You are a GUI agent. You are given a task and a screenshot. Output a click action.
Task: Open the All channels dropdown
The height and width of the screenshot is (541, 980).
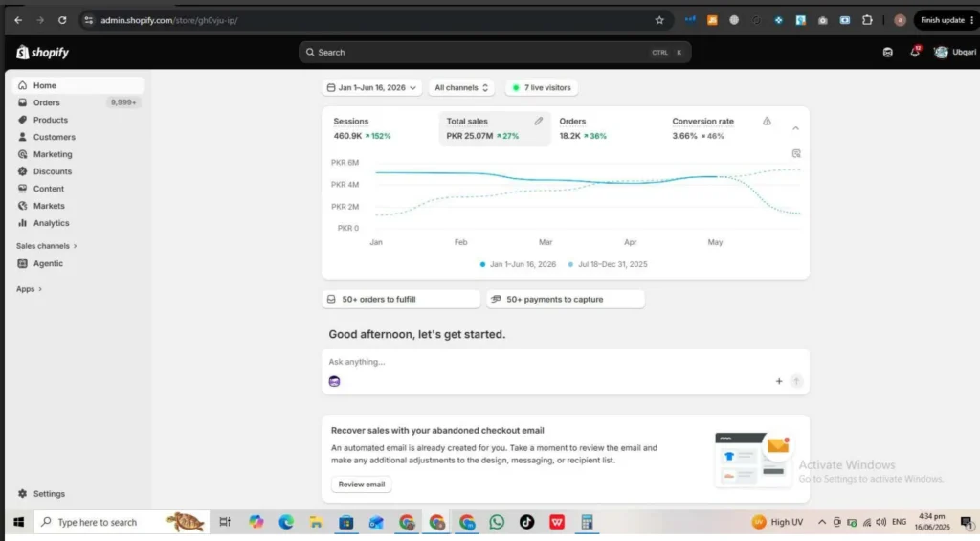[461, 87]
